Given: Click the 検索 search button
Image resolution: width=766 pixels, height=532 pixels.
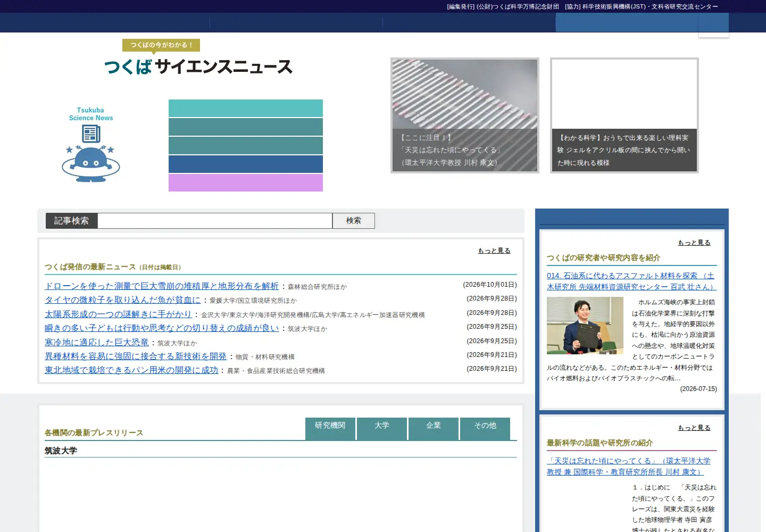Looking at the screenshot, I should click(x=354, y=221).
